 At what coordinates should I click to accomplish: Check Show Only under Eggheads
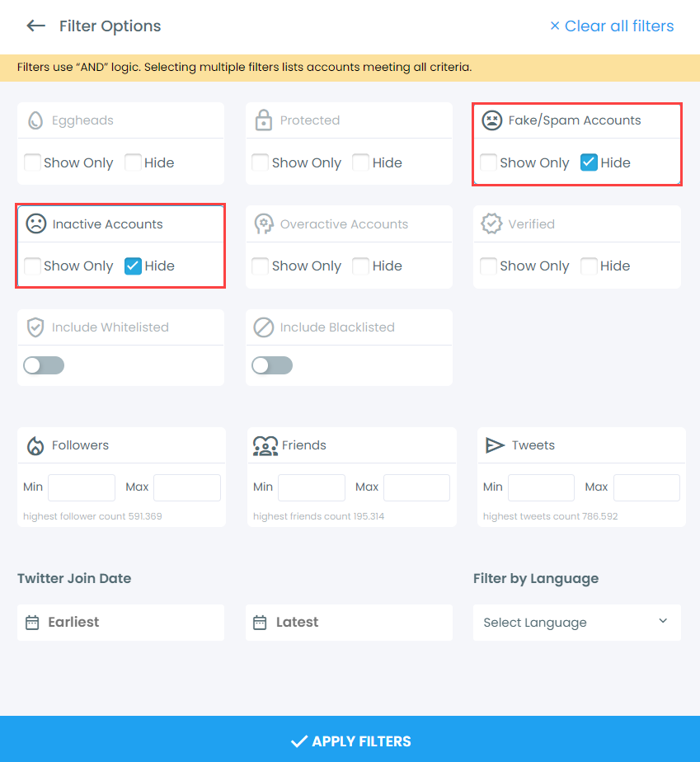[32, 162]
